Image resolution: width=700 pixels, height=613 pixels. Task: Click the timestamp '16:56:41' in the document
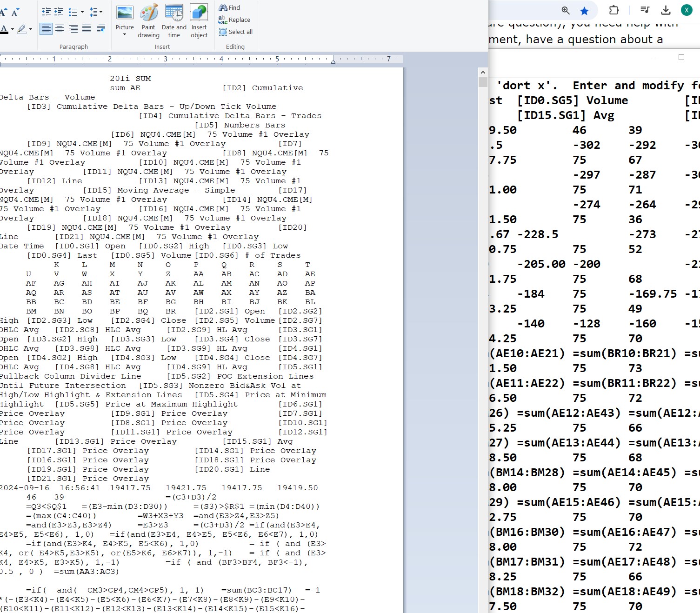(x=80, y=488)
